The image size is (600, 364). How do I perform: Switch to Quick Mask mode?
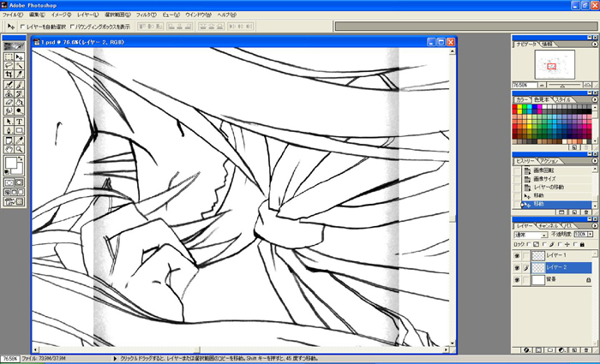[x=19, y=182]
